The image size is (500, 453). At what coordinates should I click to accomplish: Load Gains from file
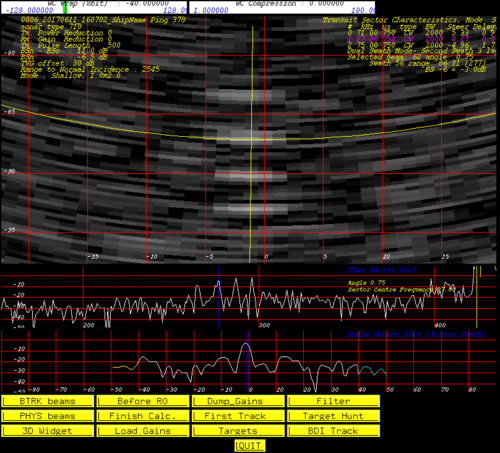click(143, 431)
